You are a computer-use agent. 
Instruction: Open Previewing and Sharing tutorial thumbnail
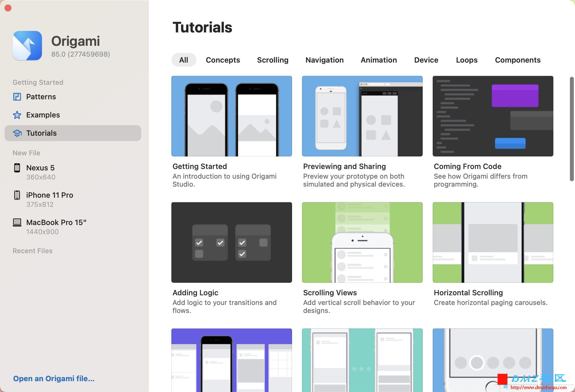click(x=362, y=116)
